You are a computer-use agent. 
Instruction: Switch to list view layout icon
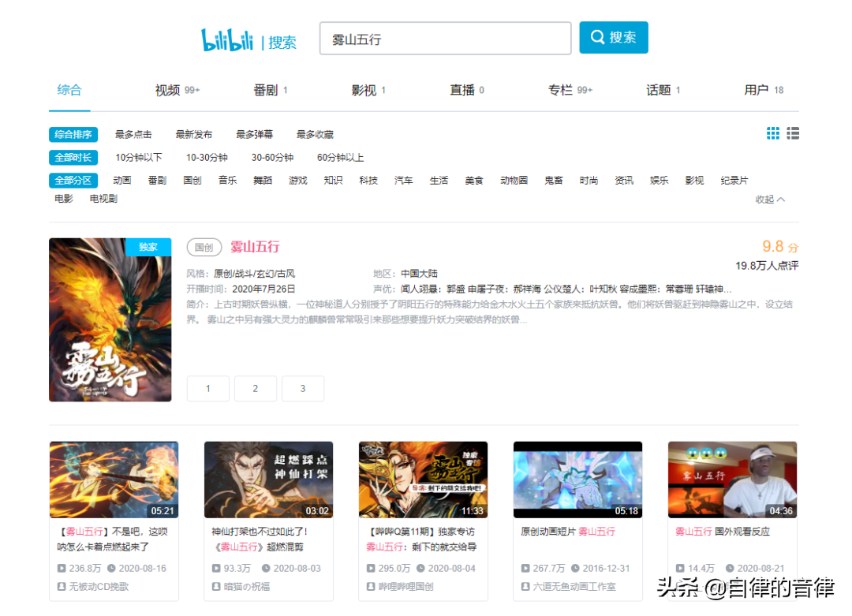793,133
